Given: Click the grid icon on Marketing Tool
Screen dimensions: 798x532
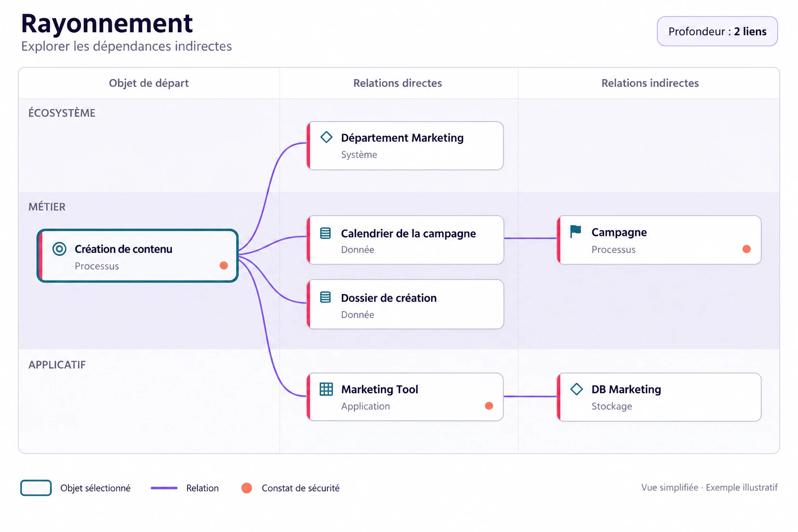Looking at the screenshot, I should (x=326, y=389).
